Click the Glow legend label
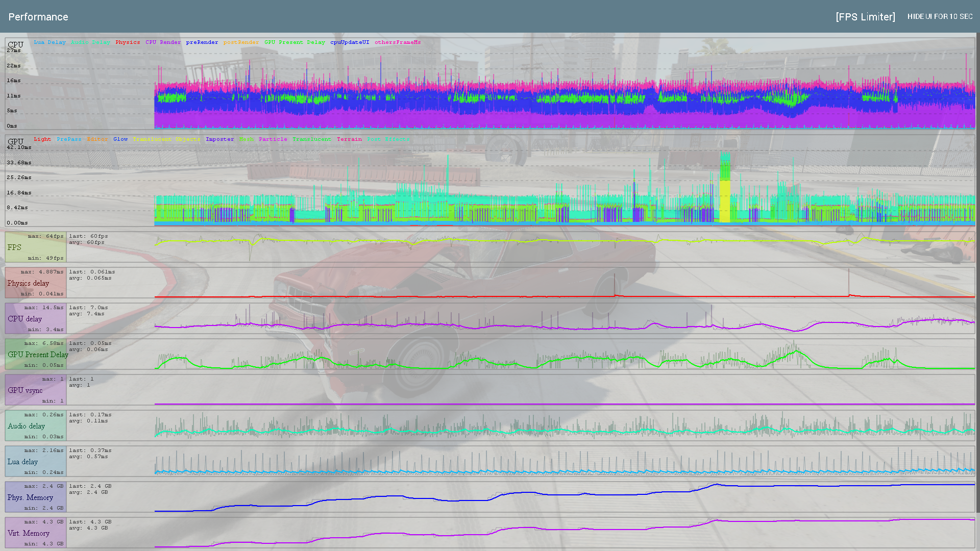 (x=120, y=139)
